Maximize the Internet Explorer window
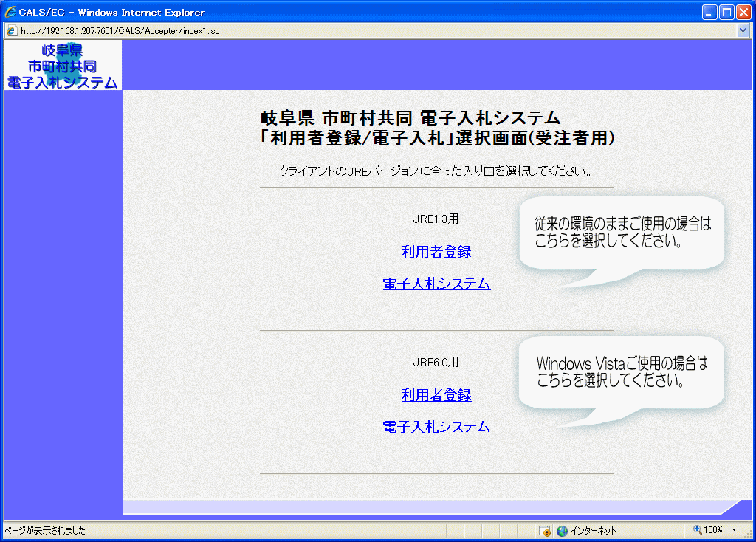Viewport: 756px width, 542px height. (726, 12)
